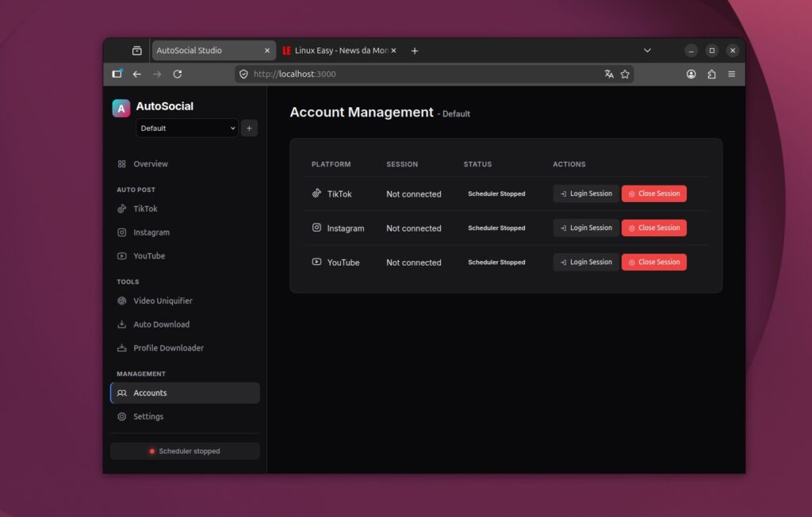Click Close Session for Instagram
This screenshot has height=517, width=812.
654,228
